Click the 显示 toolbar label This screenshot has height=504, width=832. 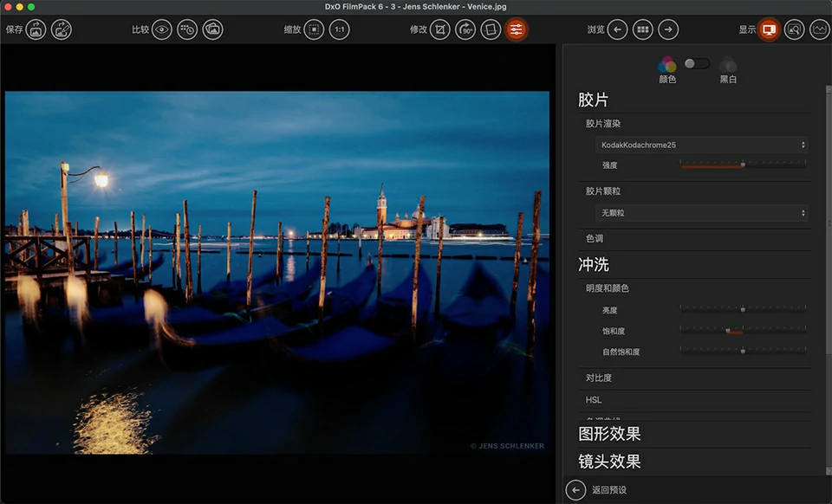pos(747,29)
